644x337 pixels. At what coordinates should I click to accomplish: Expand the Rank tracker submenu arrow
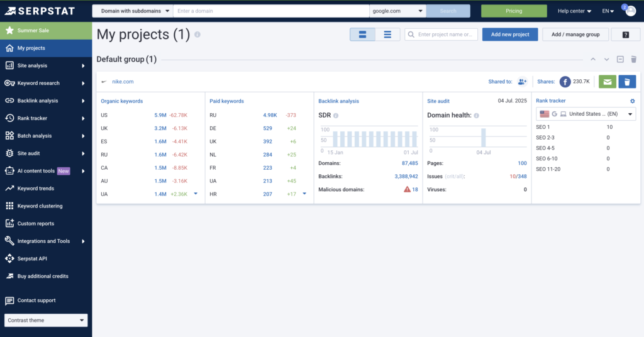click(x=84, y=119)
